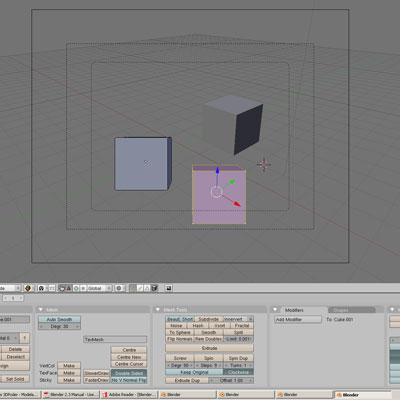Switch to 3DFoder Models taskbar window
This screenshot has width=400, height=400.
[x=20, y=395]
